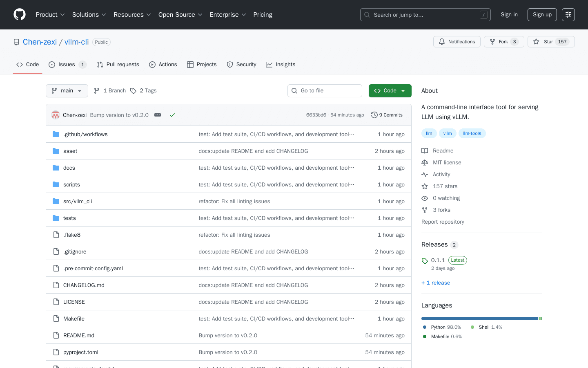The image size is (588, 368).
Task: Click Chen-zexi's avatar on the commit row
Action: point(55,115)
